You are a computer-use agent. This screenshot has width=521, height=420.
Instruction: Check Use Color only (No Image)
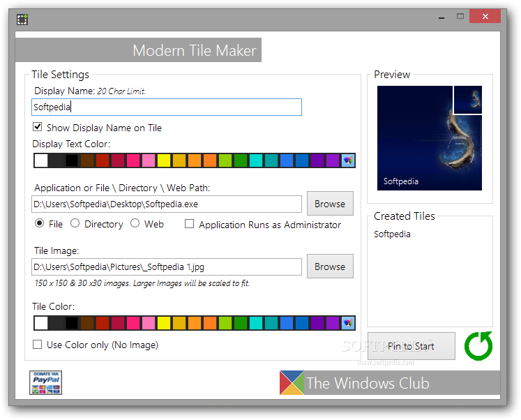(37, 344)
